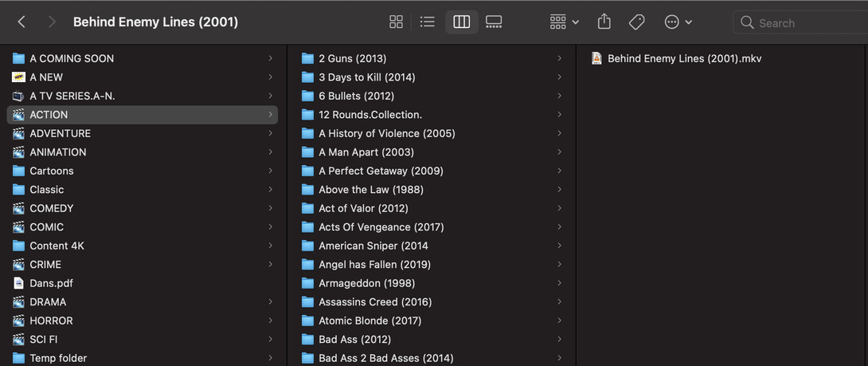Click the Share toolbar icon
Viewport: 868px width, 366px height.
click(x=604, y=22)
